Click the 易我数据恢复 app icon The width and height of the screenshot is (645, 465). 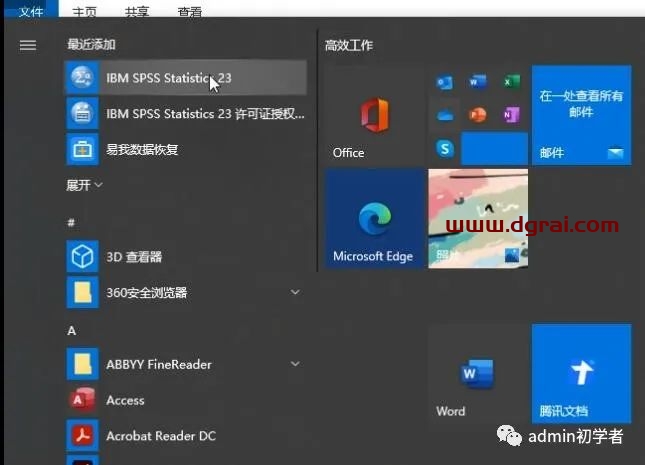pyautogui.click(x=82, y=149)
